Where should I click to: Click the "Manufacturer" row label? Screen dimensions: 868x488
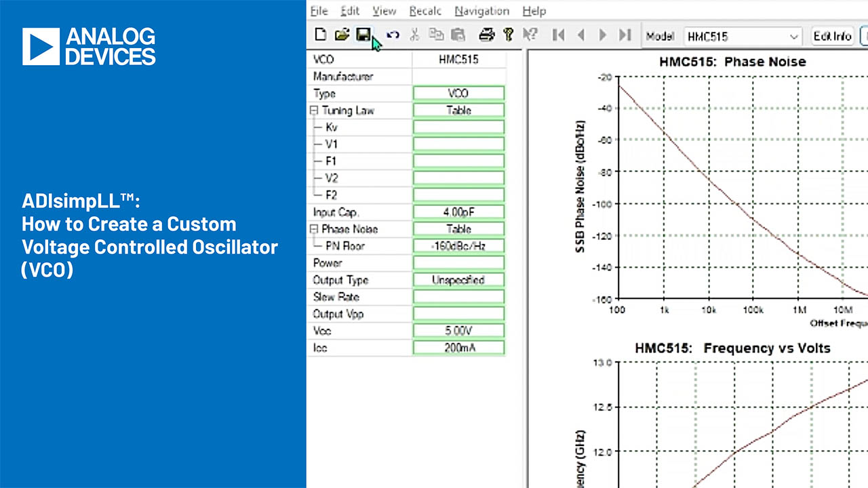(x=343, y=77)
